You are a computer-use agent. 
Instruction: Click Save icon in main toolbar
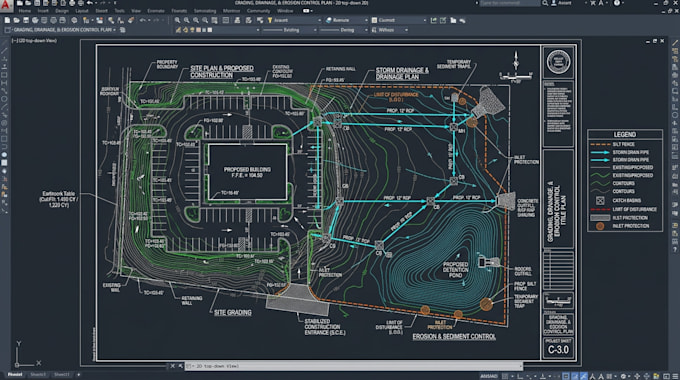26,20
